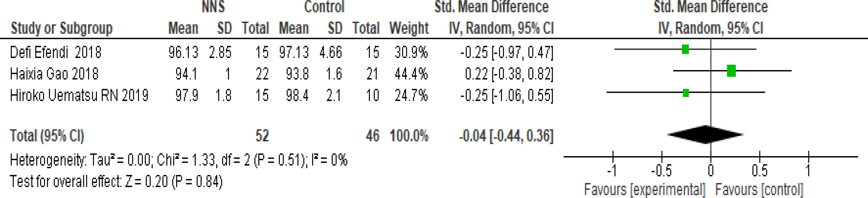Click the green square for Haixia Gao 2018
The width and height of the screenshot is (868, 198).
click(x=731, y=71)
